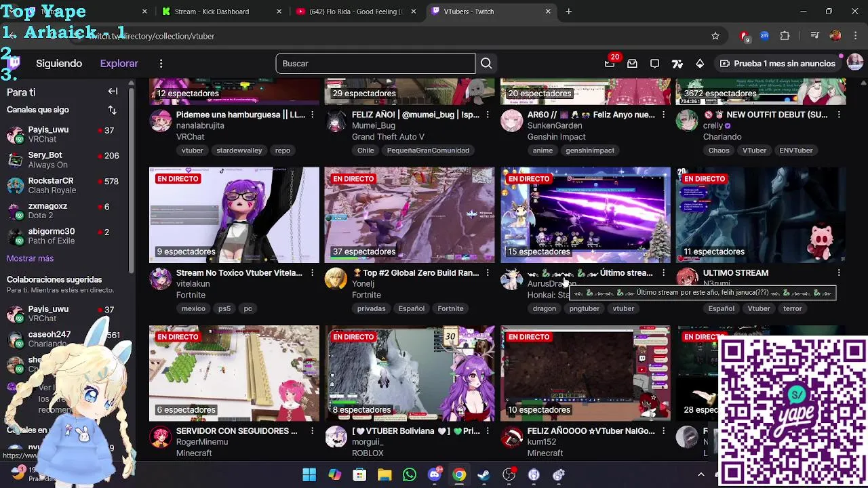Click the search magnifier button

(486, 64)
